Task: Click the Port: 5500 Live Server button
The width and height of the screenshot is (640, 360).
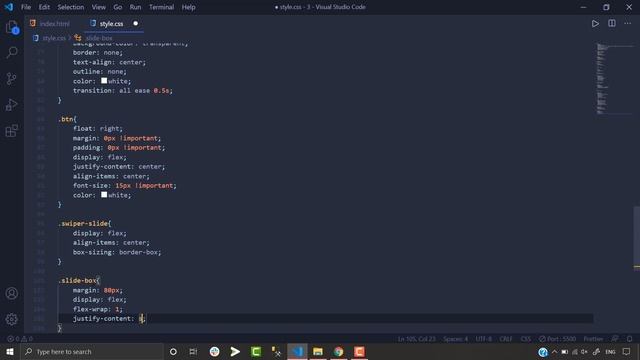Action: click(x=558, y=339)
